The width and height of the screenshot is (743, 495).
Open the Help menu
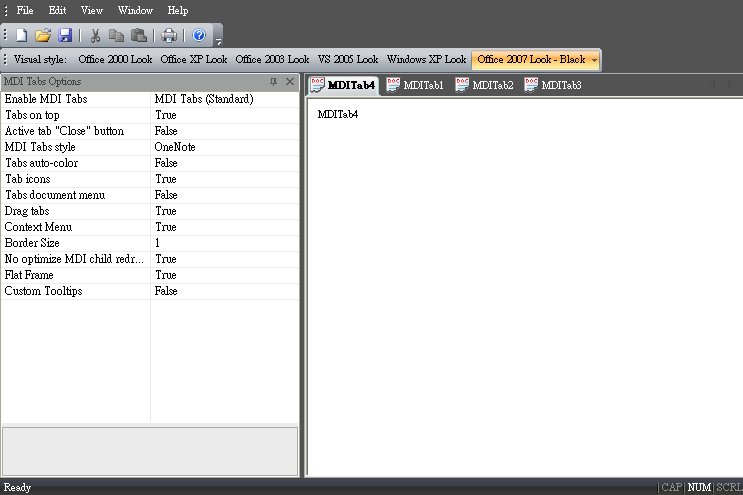tap(178, 10)
